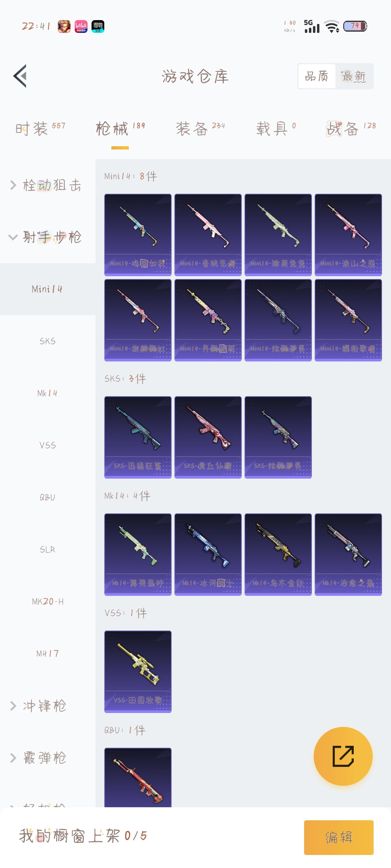The image size is (391, 868).
Task: Switch to the 装备 tab
Action: point(200,129)
